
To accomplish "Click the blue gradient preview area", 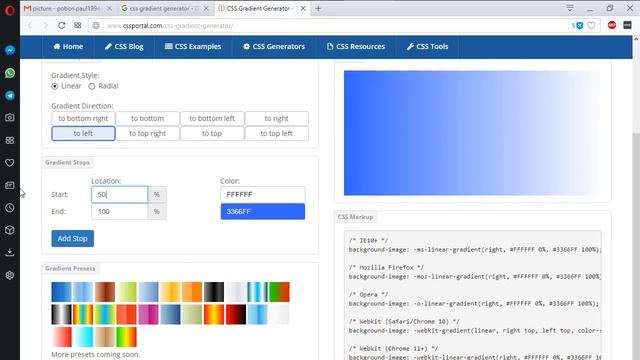I will pyautogui.click(x=472, y=133).
